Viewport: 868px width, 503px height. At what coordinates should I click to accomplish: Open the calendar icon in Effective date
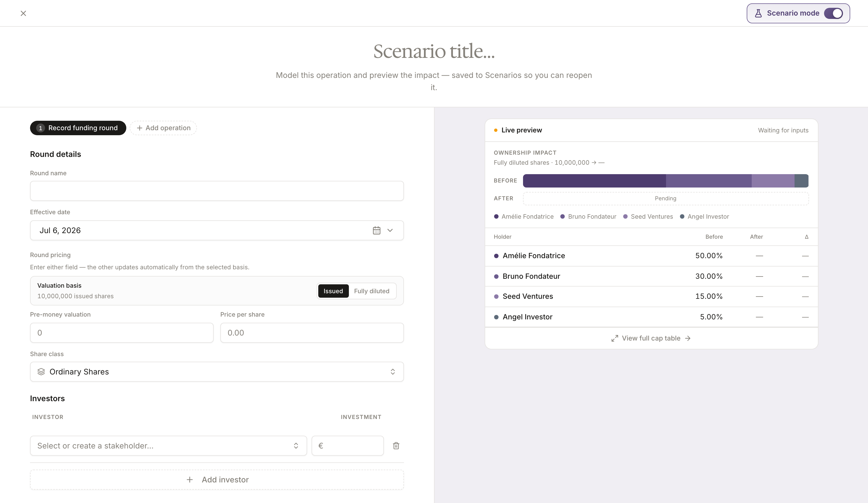[x=376, y=230]
